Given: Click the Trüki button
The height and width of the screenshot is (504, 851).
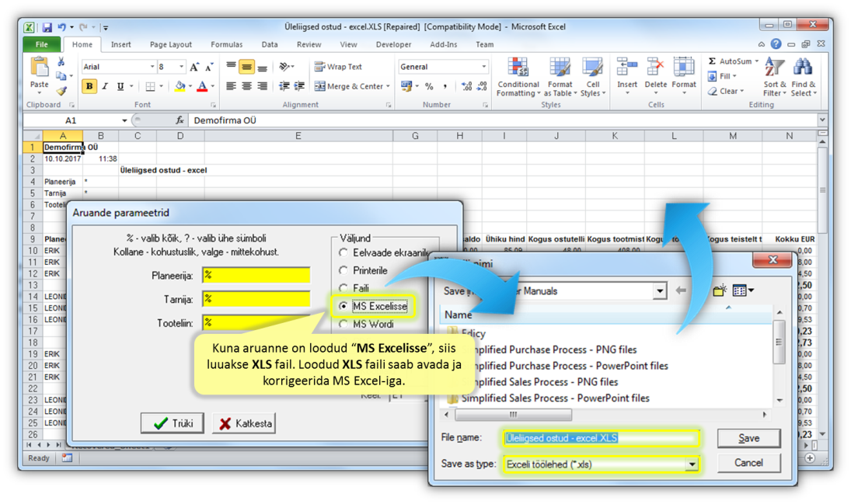Looking at the screenshot, I should tap(172, 423).
